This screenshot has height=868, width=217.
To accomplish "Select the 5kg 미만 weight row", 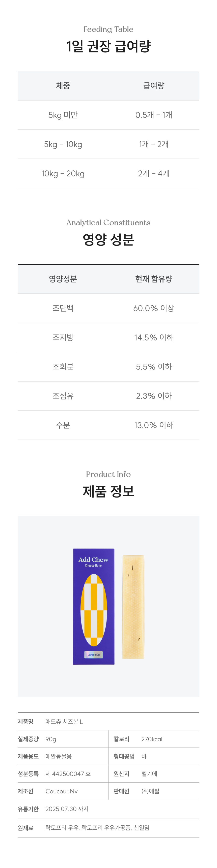I will [63, 115].
